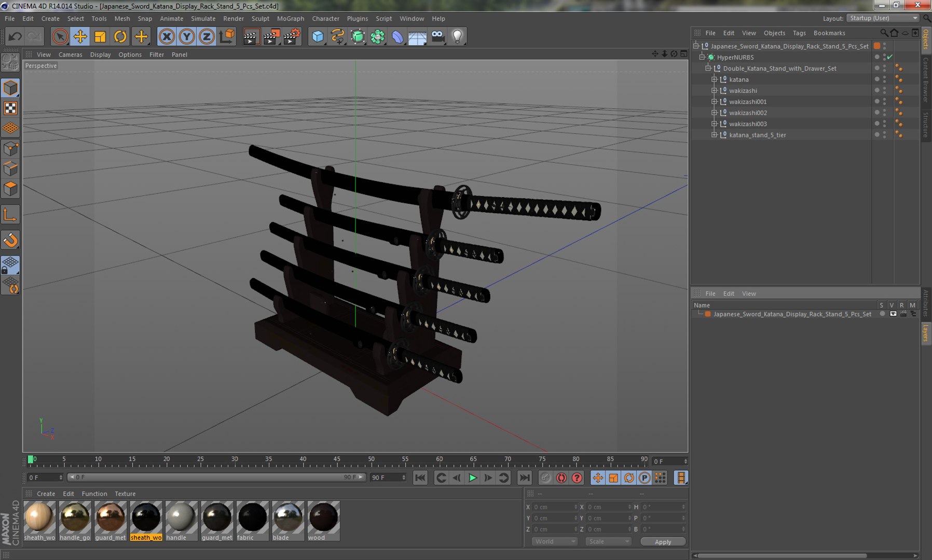Switch to Texture mode in left toolbar
The height and width of the screenshot is (560, 932).
10,108
